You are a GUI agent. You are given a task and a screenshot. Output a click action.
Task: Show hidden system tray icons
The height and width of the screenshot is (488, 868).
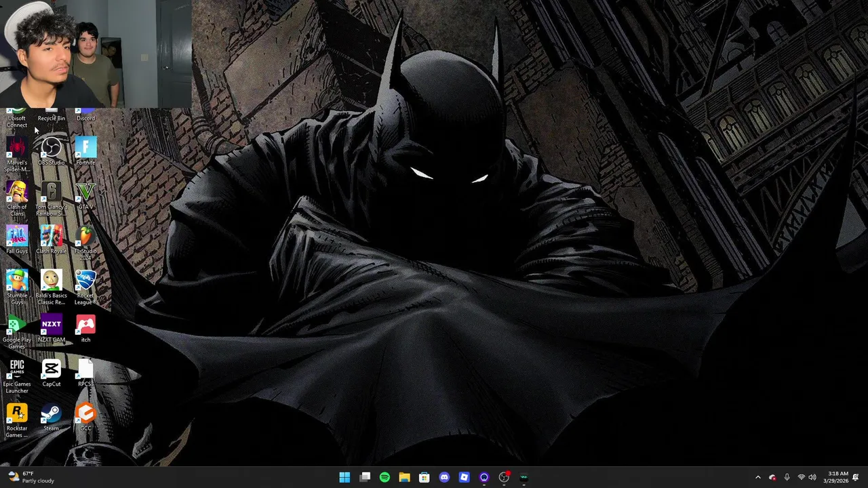coord(758,477)
